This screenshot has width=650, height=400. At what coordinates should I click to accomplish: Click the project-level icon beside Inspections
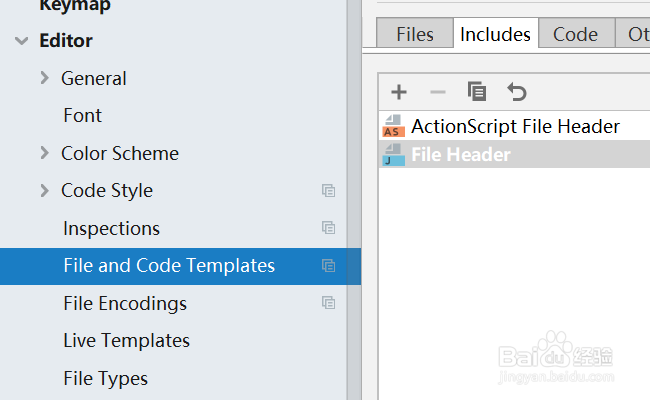(x=328, y=228)
